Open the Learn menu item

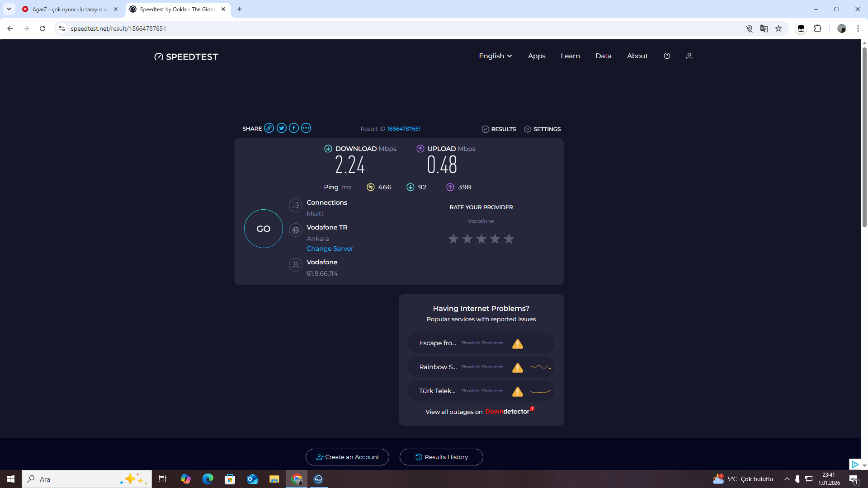click(570, 56)
